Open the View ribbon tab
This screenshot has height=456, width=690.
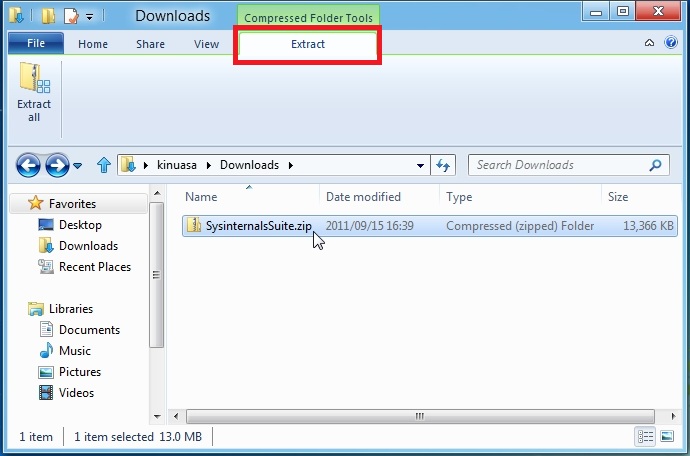(x=206, y=44)
